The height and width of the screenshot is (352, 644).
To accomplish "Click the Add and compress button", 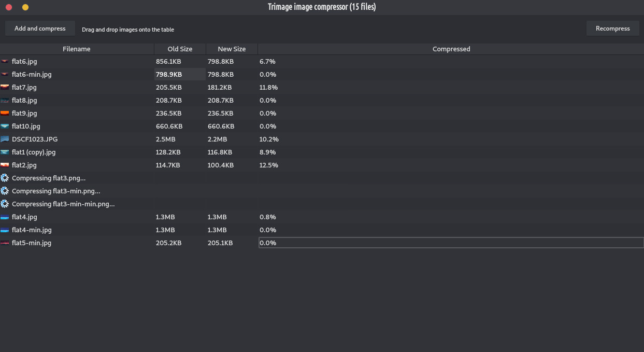I will (40, 29).
